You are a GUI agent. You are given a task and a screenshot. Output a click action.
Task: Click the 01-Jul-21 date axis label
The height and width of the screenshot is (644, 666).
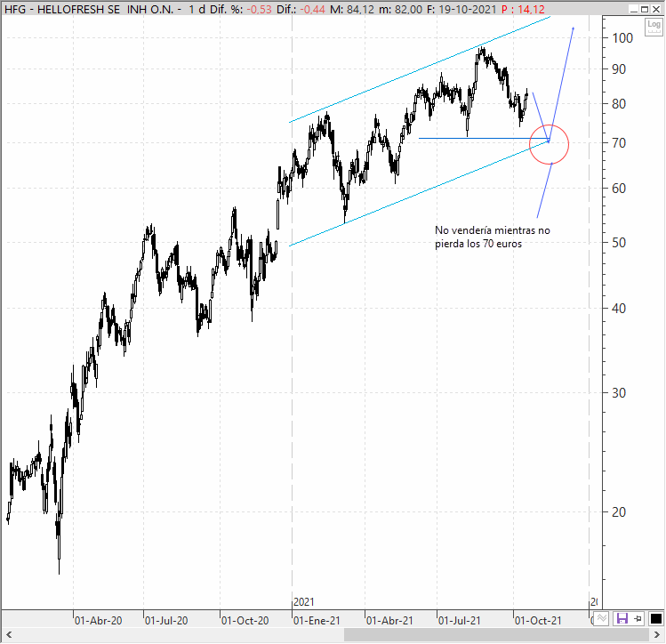tap(460, 621)
